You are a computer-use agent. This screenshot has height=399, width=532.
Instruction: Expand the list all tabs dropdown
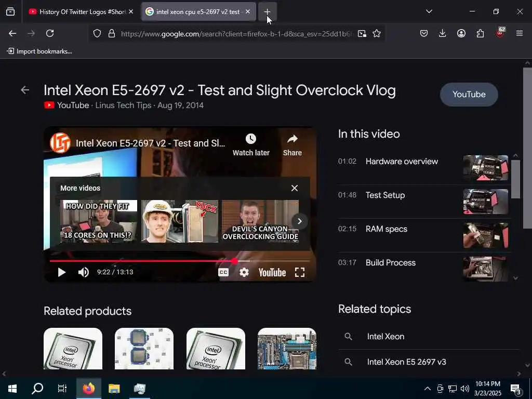pos(429,11)
